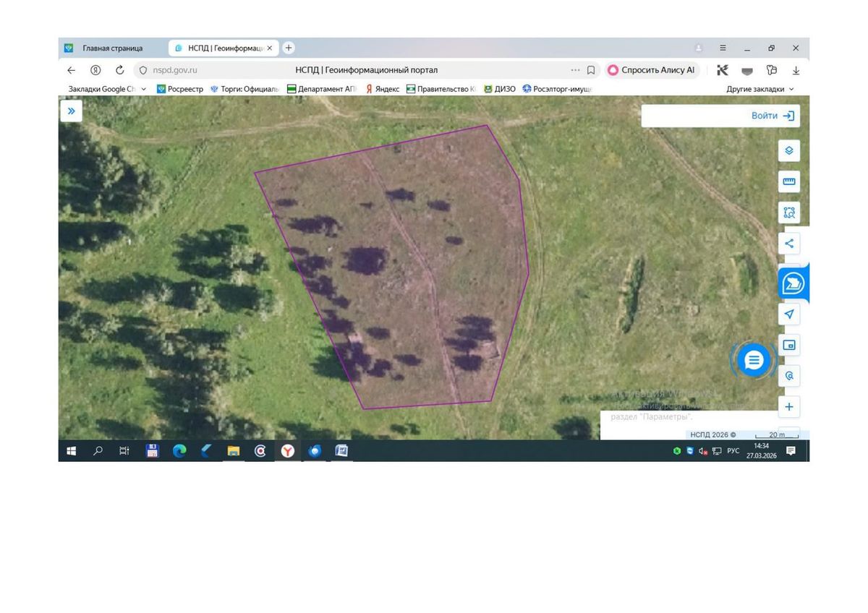Expand Другие закладки folder dropdown
Screen dimensions: 868x613
pyautogui.click(x=760, y=89)
